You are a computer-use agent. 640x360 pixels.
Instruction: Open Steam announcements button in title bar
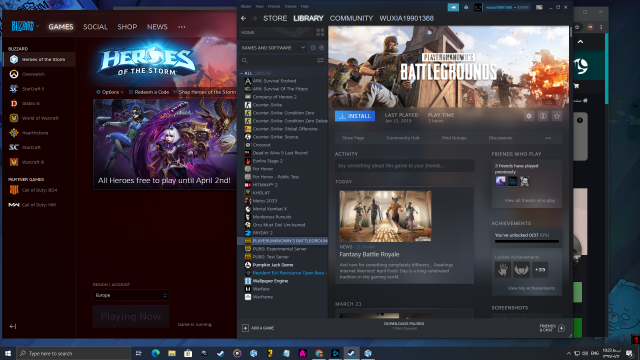pyautogui.click(x=453, y=7)
